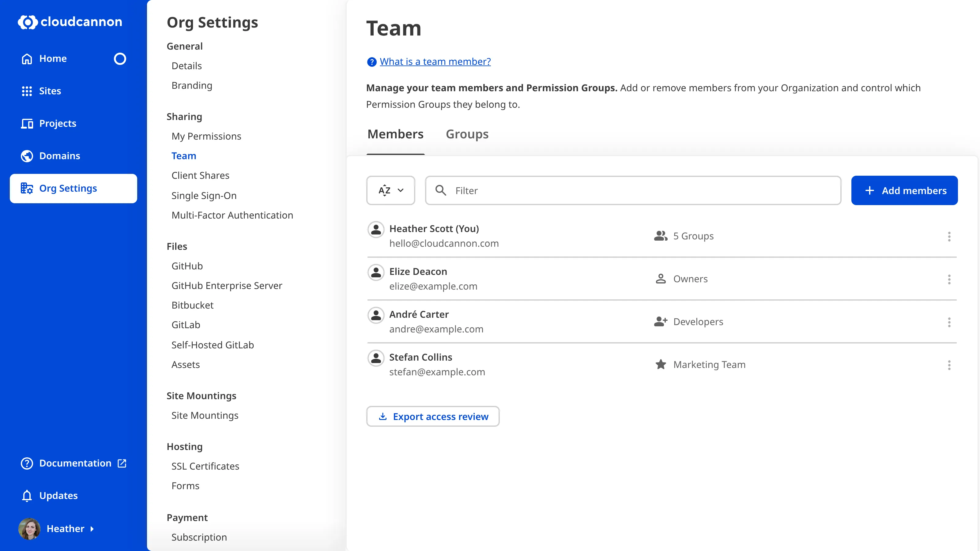Click the search magnifier icon in Filter
The image size is (980, 551).
[x=441, y=190]
